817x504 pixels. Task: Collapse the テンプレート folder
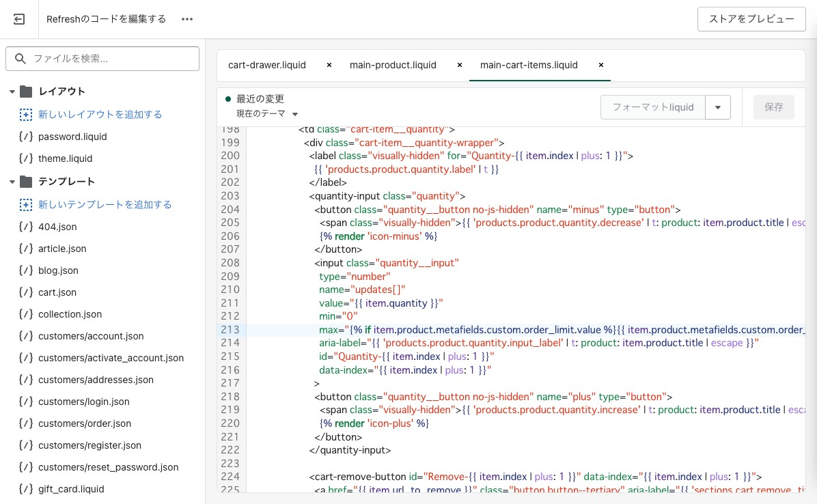point(12,182)
